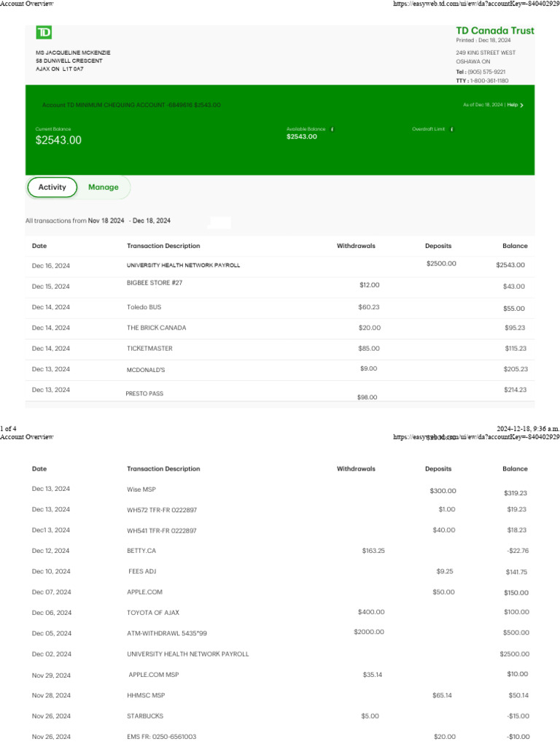Viewport: 560px width, 747px height.
Task: Open info icon beside Available Balance
Action: coord(332,129)
